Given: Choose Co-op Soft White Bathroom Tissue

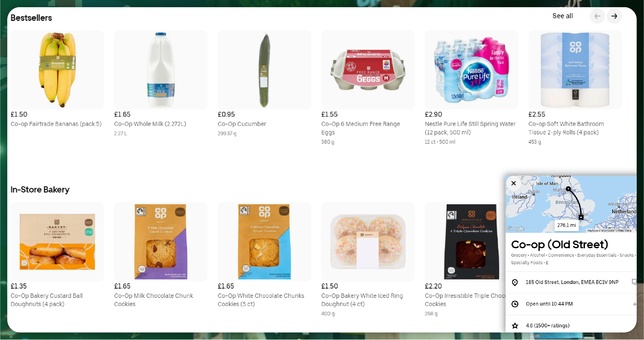Looking at the screenshot, I should click(575, 70).
